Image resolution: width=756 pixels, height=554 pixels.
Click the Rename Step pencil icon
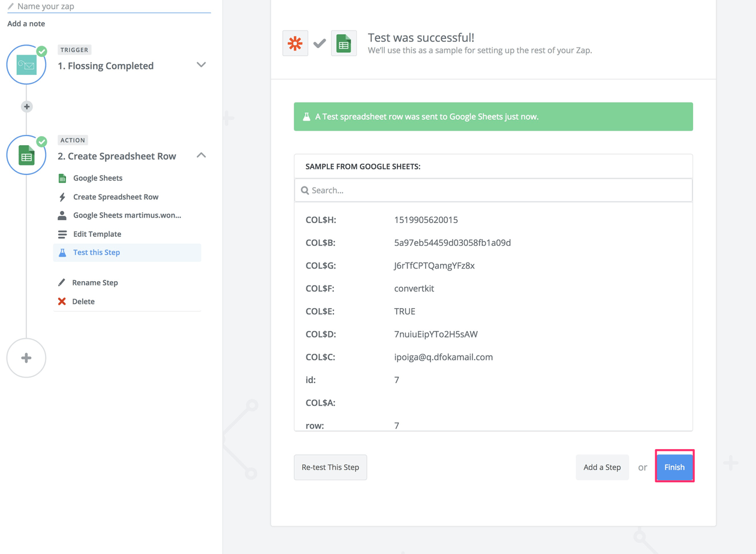pyautogui.click(x=61, y=282)
